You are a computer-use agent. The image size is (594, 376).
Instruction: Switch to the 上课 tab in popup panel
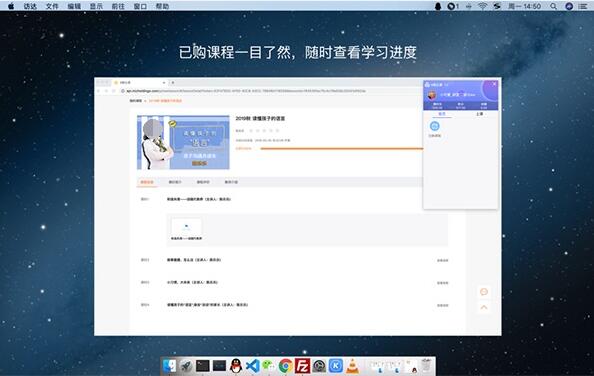tap(480, 114)
